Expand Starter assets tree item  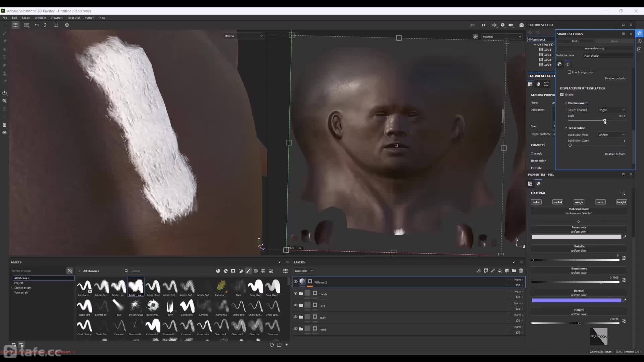click(12, 288)
